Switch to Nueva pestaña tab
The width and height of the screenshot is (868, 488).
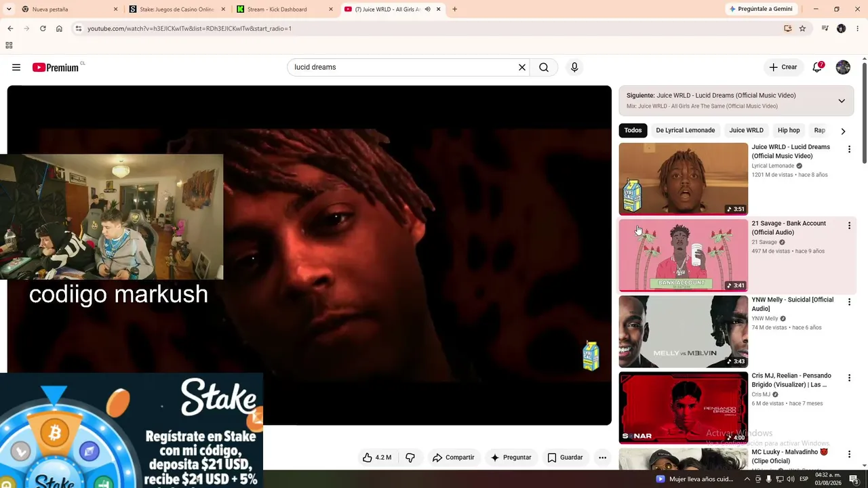70,9
